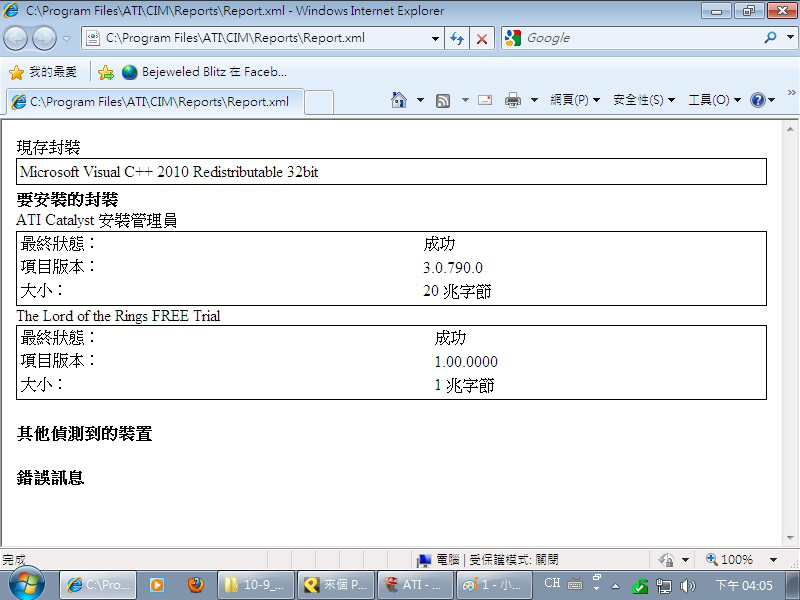The width and height of the screenshot is (800, 600).
Task: Click the 錯誤訊息 heading
Action: point(50,478)
